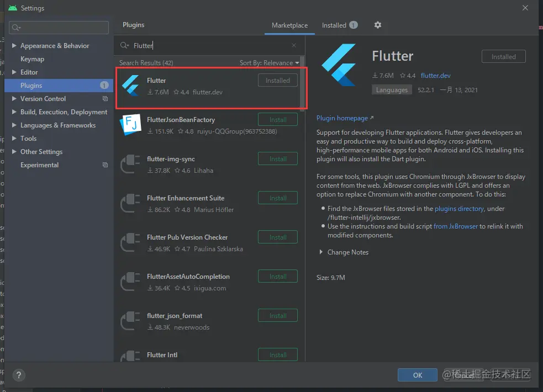Install the FlutterJsonBeanFactory plugin
The image size is (543, 392).
(x=277, y=120)
